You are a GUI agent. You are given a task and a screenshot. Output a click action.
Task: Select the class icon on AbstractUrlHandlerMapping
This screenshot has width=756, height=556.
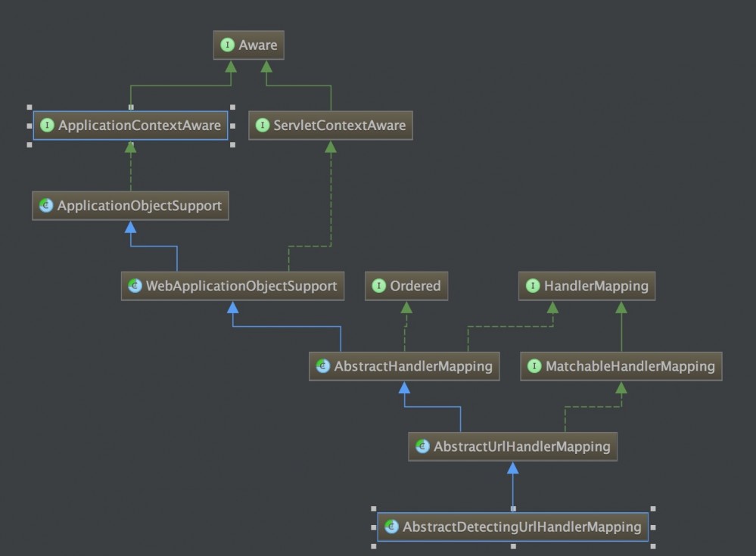coord(422,446)
